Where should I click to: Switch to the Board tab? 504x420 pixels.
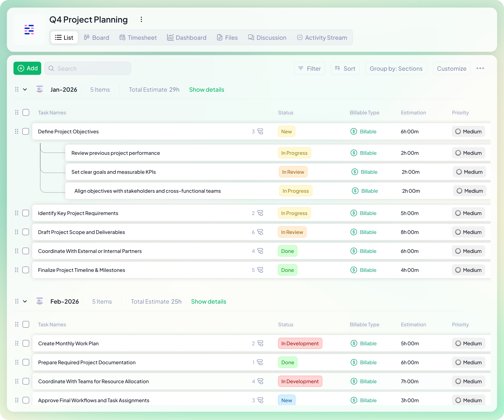pos(97,37)
